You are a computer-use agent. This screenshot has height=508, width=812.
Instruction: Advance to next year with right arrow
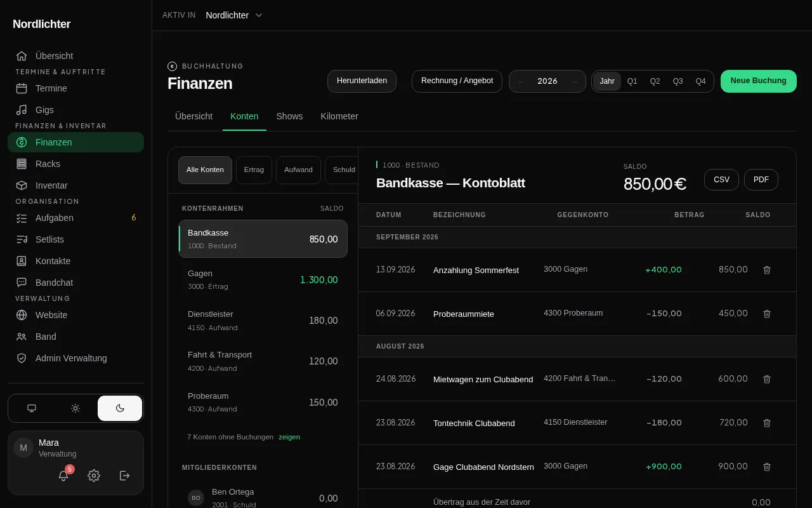coord(574,81)
